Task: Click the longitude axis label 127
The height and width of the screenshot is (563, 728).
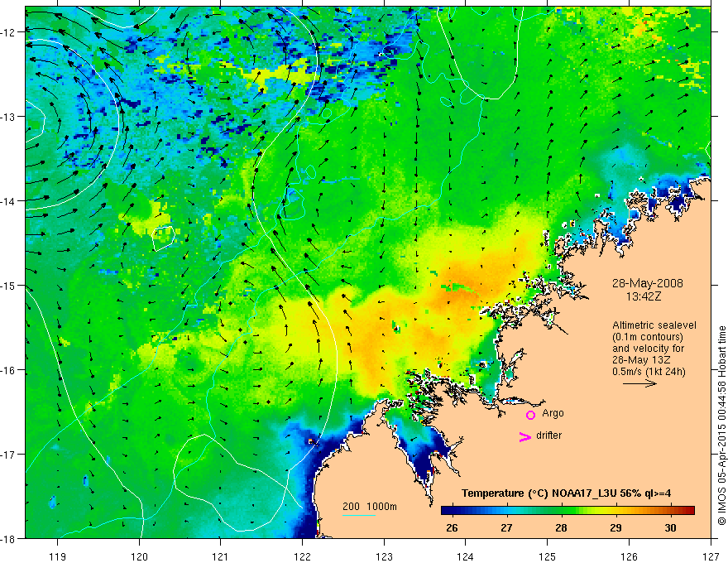Action: coord(711,556)
